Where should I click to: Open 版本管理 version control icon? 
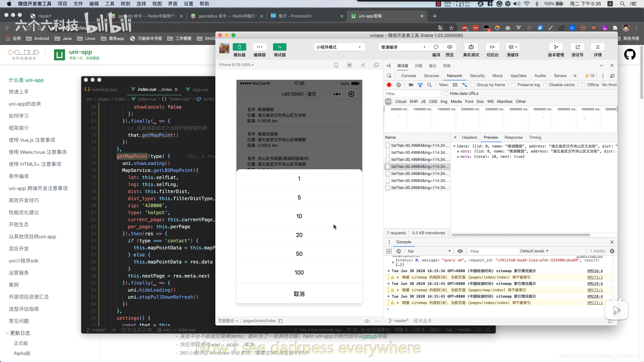tap(556, 47)
